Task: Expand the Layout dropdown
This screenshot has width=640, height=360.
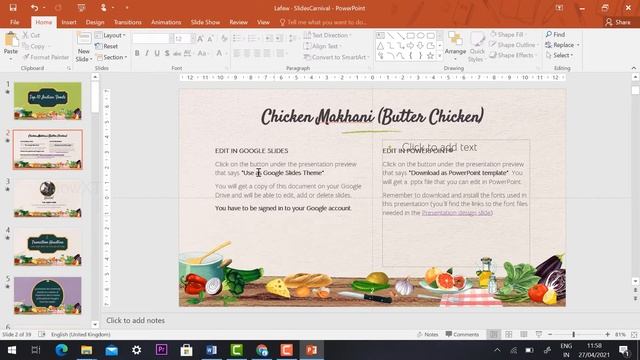Action: click(110, 35)
